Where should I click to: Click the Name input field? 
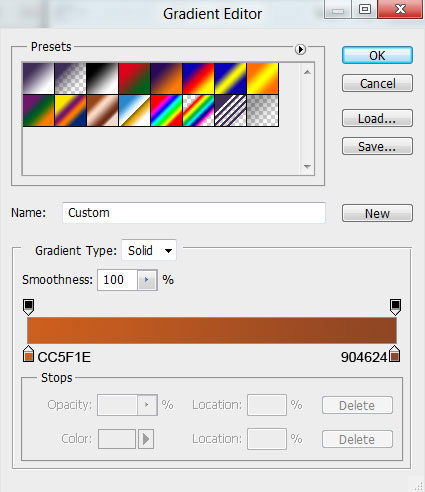pos(194,213)
